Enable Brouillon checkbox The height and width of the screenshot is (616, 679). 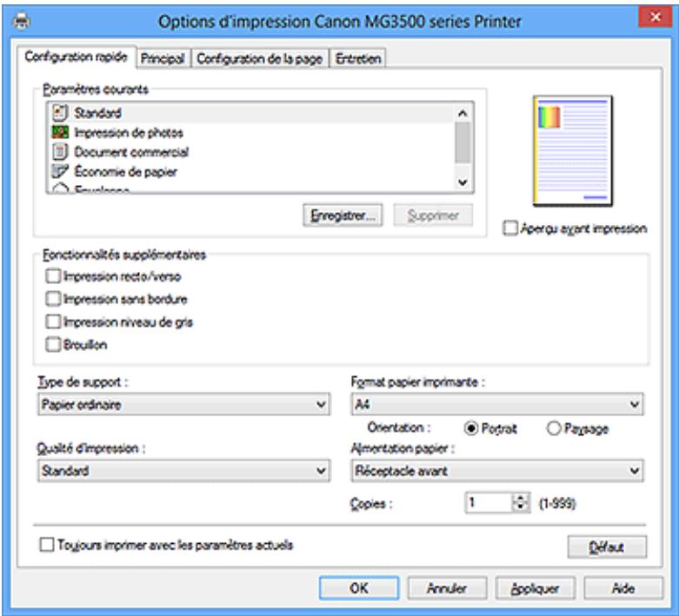53,345
